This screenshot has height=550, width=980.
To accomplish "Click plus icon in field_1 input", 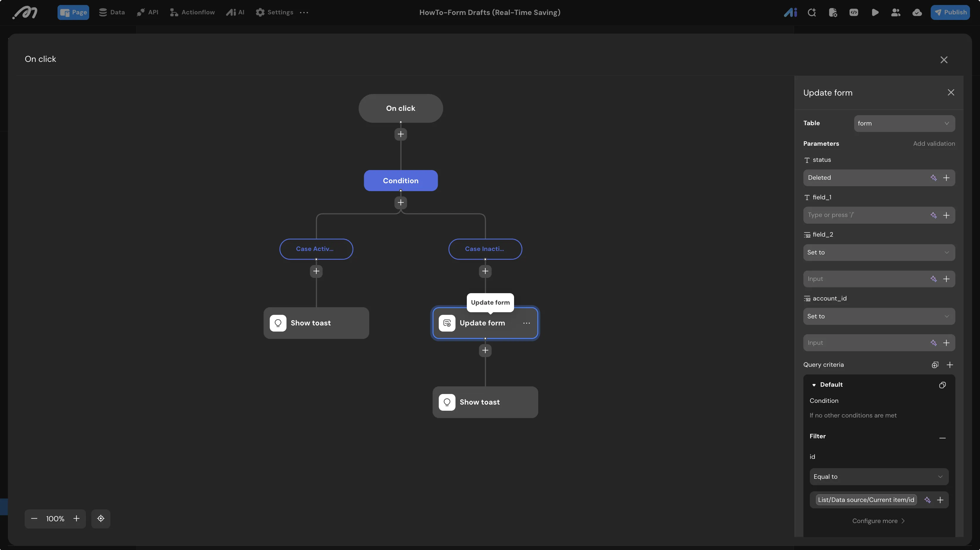I will (x=947, y=215).
